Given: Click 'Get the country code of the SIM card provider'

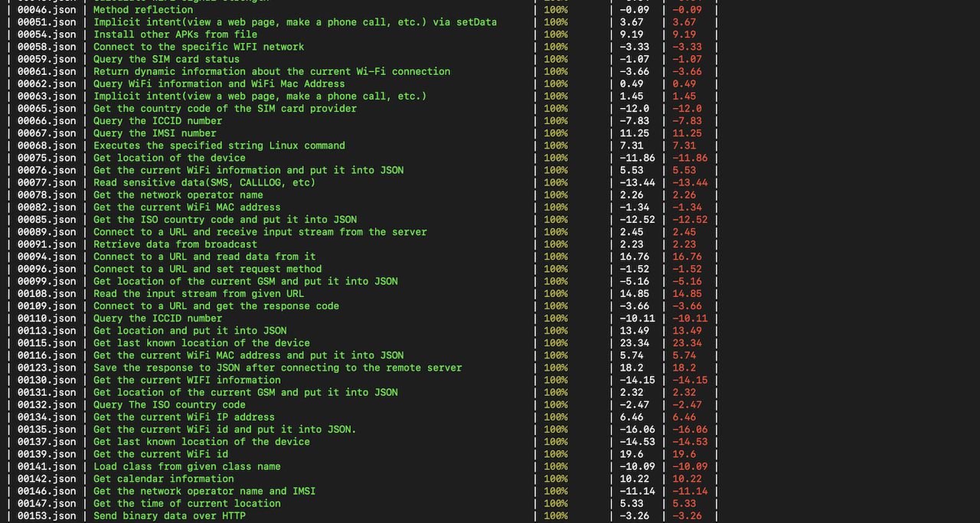Looking at the screenshot, I should pos(225,108).
